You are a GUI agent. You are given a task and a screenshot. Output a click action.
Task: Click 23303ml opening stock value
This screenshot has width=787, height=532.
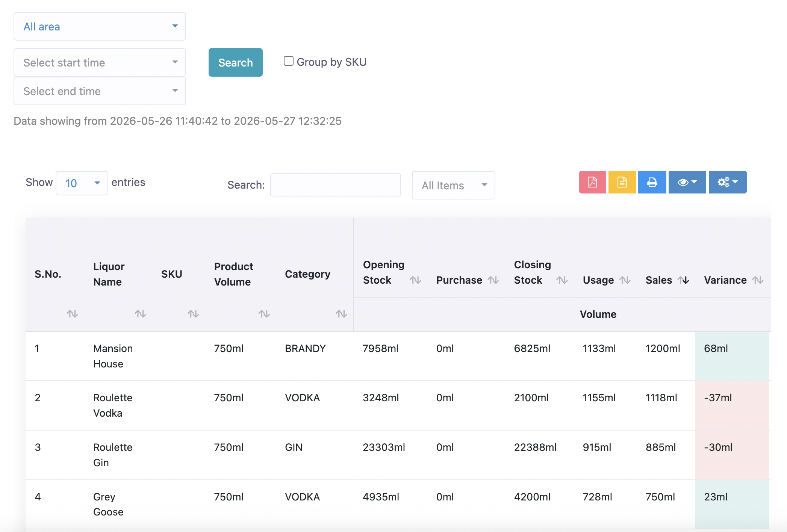coord(384,447)
